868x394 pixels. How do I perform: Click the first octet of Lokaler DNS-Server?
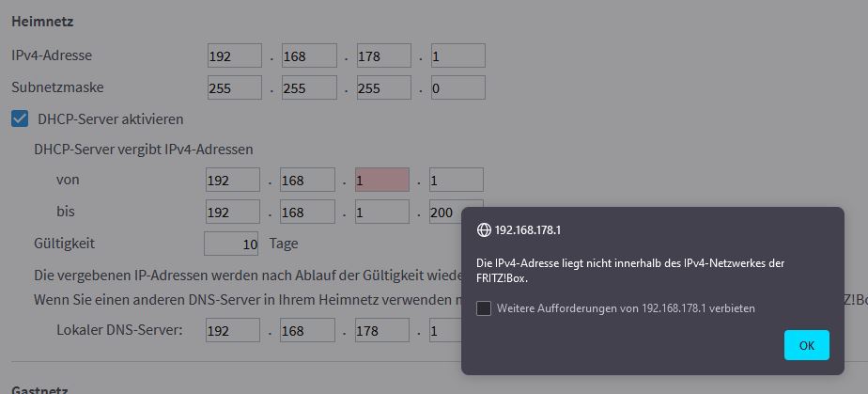coord(233,330)
